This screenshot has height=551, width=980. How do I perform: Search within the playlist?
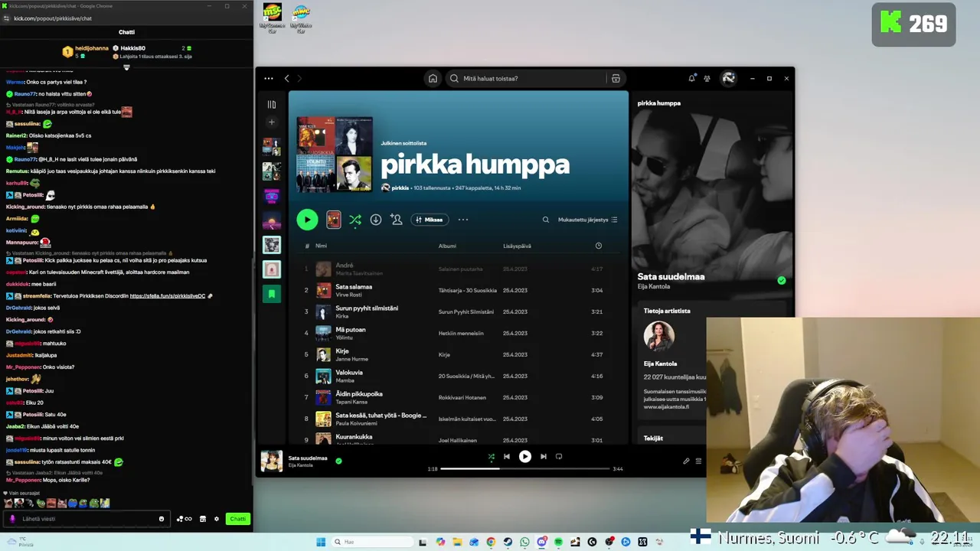click(546, 220)
